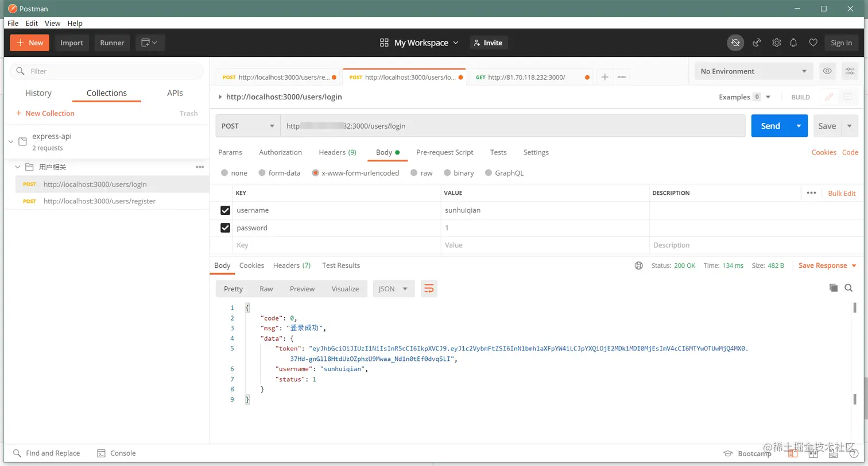Open the No Environment dropdown

[754, 71]
